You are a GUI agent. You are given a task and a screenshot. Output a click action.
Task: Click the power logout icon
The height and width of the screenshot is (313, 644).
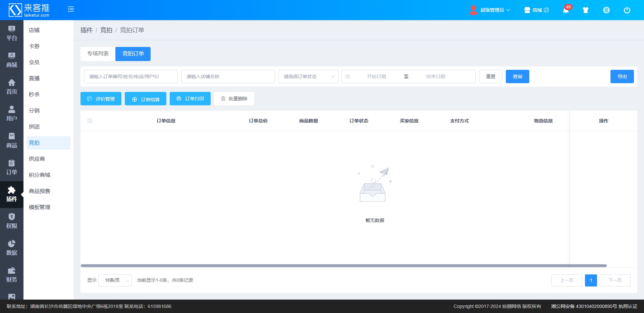[x=627, y=10]
